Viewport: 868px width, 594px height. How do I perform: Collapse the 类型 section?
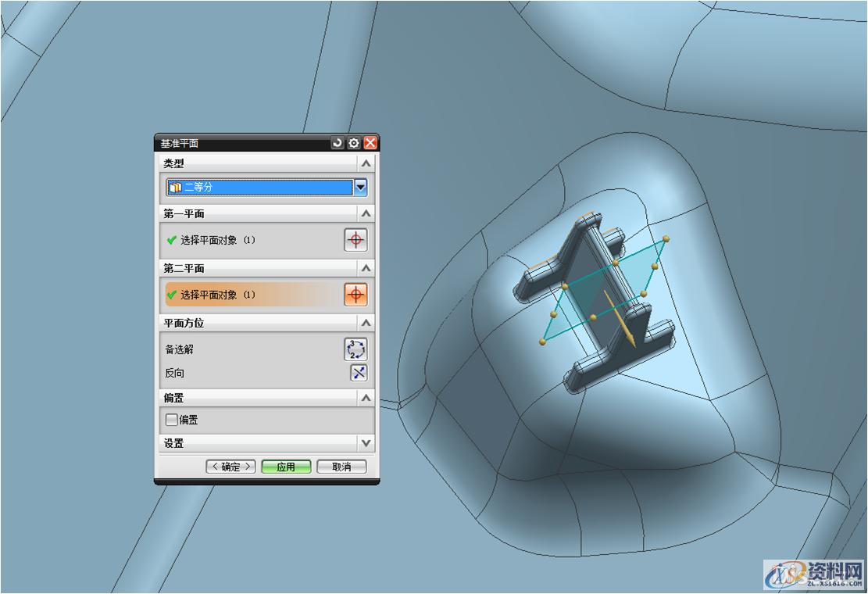point(366,163)
